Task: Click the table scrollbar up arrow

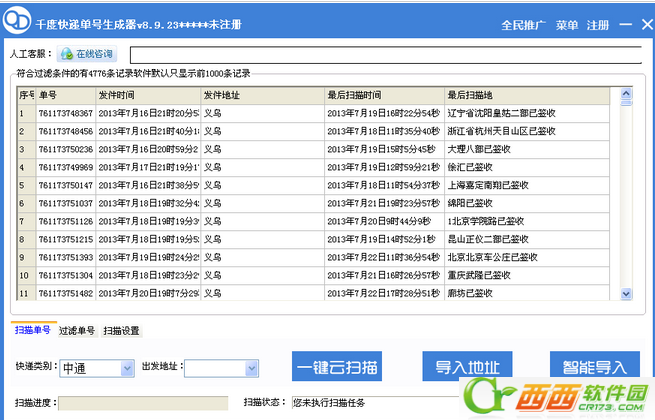Action: pos(626,94)
